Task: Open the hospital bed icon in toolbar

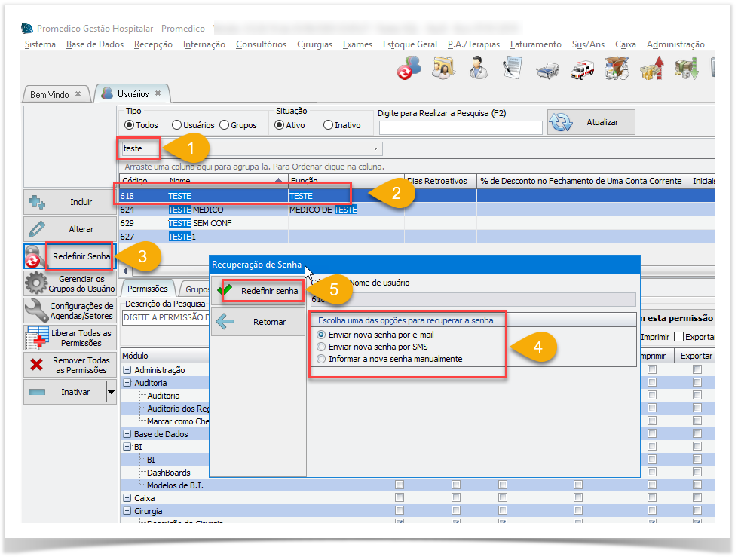Action: click(x=547, y=70)
